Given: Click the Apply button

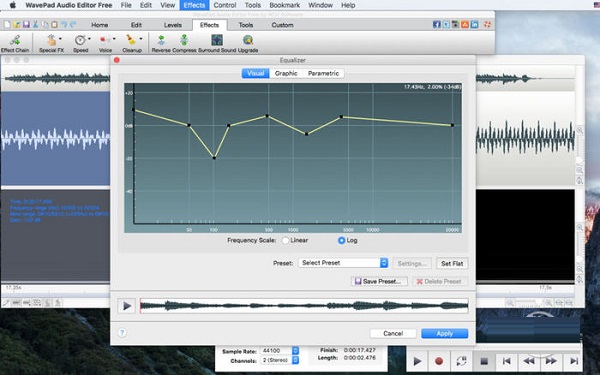Looking at the screenshot, I should pyautogui.click(x=444, y=333).
